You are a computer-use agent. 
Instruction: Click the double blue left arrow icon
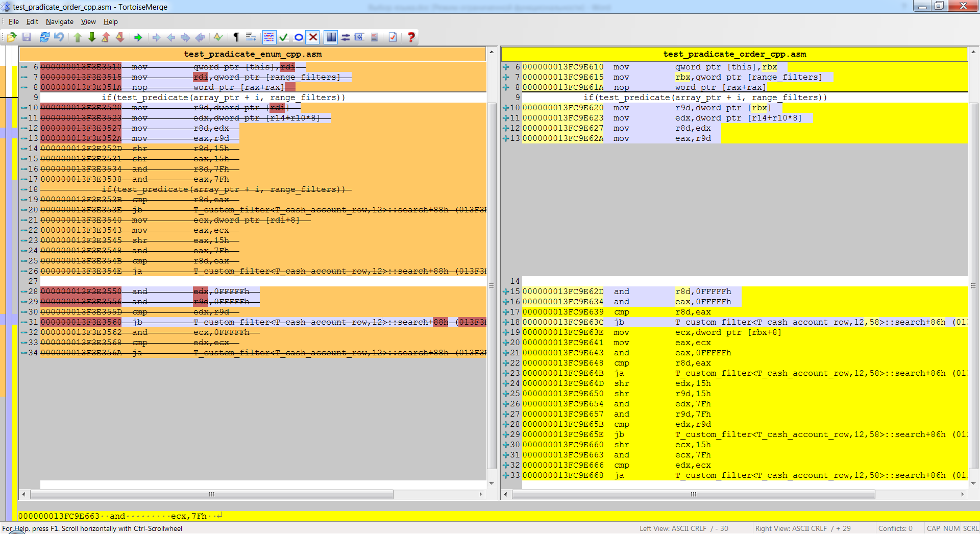(x=200, y=37)
